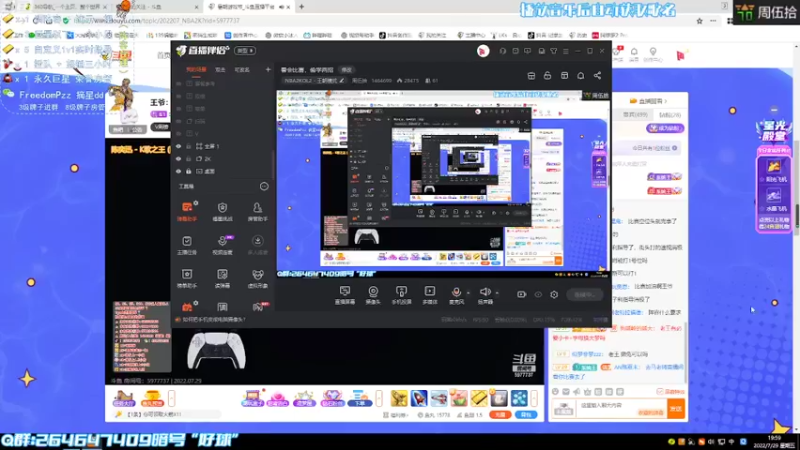Toggle visibility eye of 桌面 source

tap(179, 171)
